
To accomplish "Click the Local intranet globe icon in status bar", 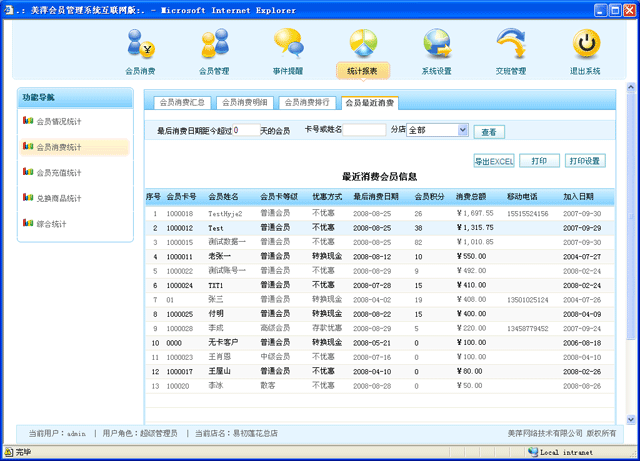I will tap(533, 452).
